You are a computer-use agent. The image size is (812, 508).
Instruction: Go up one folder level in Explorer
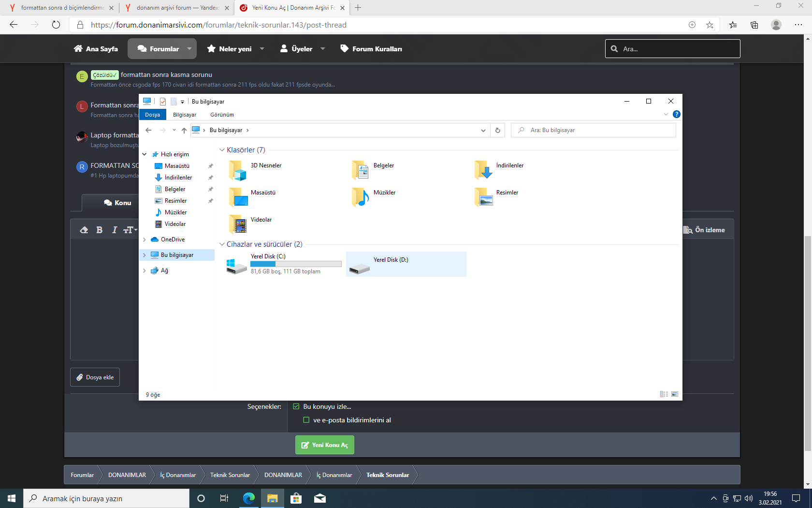(x=184, y=130)
